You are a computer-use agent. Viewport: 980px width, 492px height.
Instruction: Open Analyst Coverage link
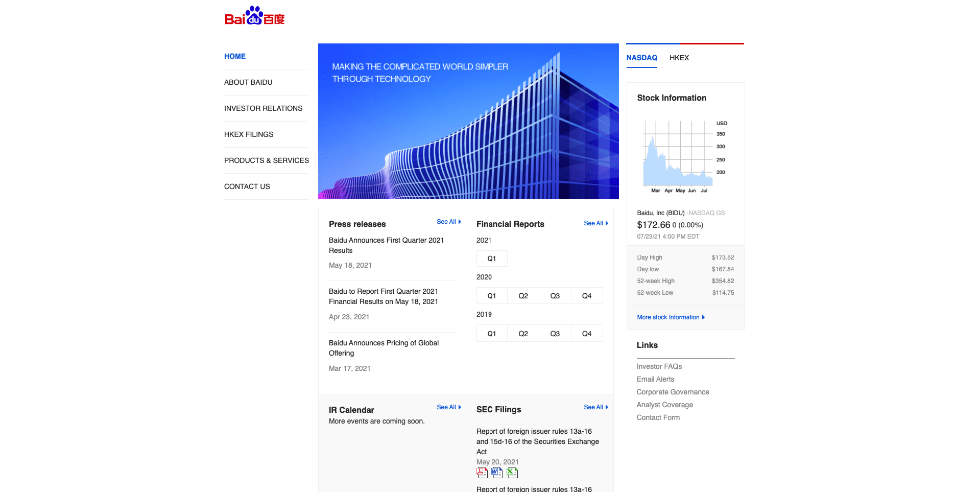(x=664, y=405)
